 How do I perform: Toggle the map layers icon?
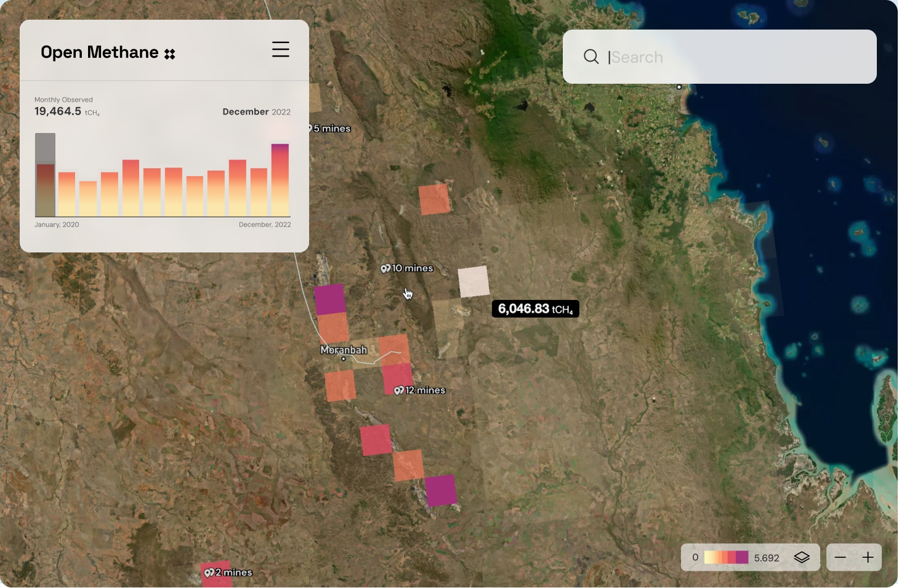tap(801, 558)
